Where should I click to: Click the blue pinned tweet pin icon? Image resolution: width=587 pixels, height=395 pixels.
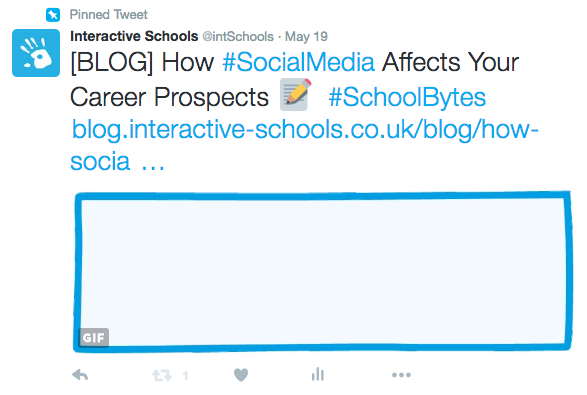(53, 15)
